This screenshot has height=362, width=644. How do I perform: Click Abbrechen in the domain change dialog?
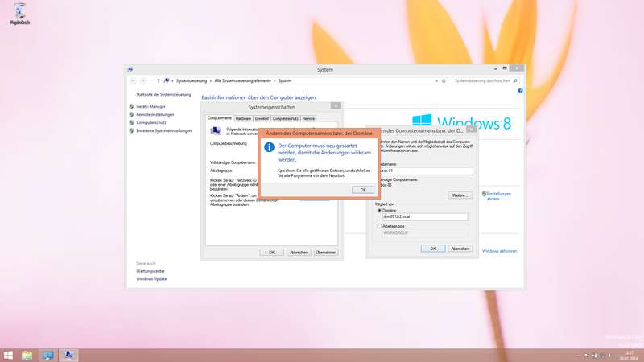pyautogui.click(x=460, y=249)
